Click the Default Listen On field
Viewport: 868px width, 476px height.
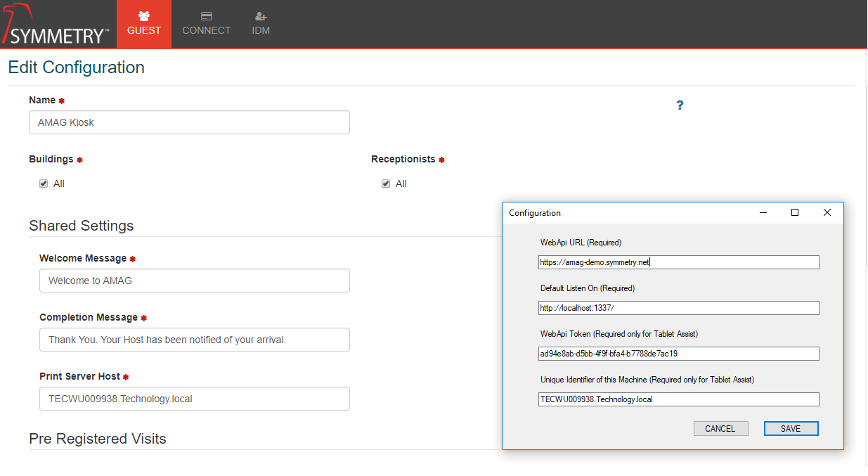(679, 308)
